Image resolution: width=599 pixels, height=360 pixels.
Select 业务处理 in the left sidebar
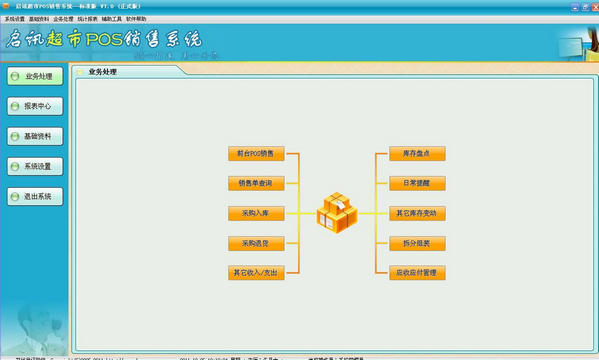point(35,76)
